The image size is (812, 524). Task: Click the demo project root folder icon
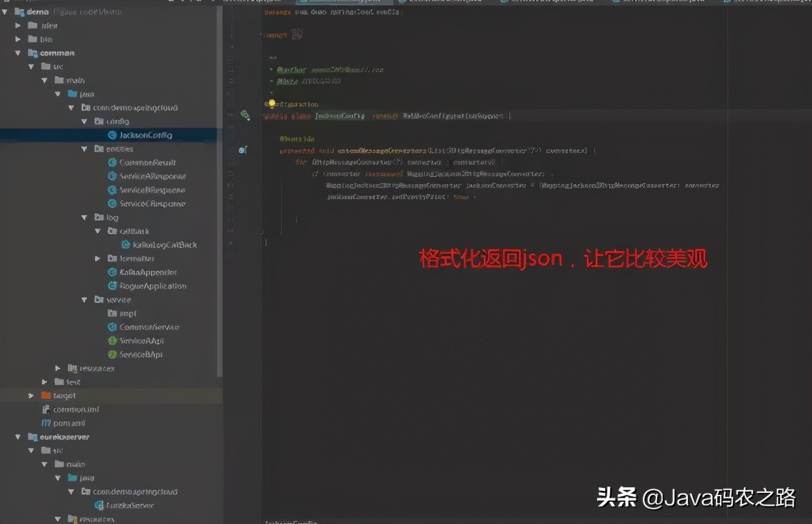tap(18, 12)
